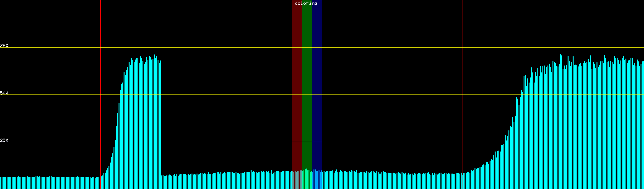Click the "coloring" label at top
The image size is (644, 189).
pos(306,3)
